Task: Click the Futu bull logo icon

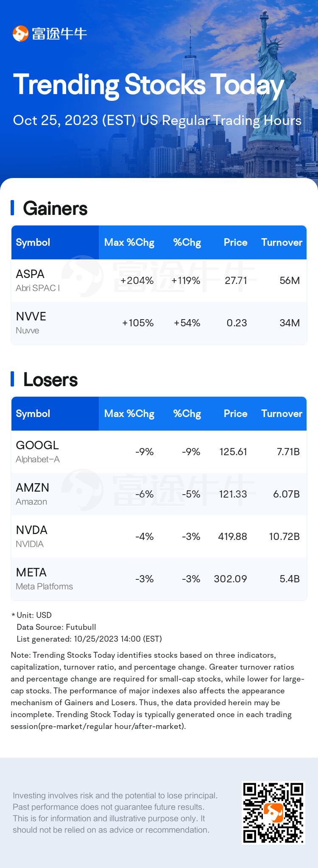Action: point(20,33)
